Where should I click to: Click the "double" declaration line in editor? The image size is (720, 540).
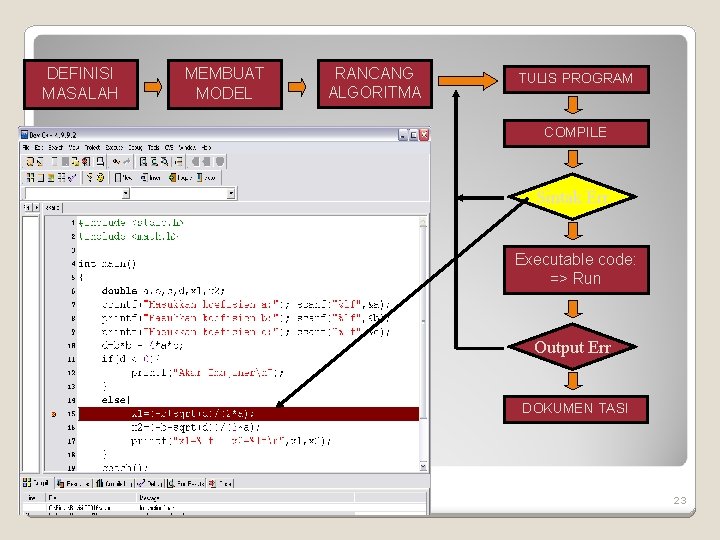163,291
